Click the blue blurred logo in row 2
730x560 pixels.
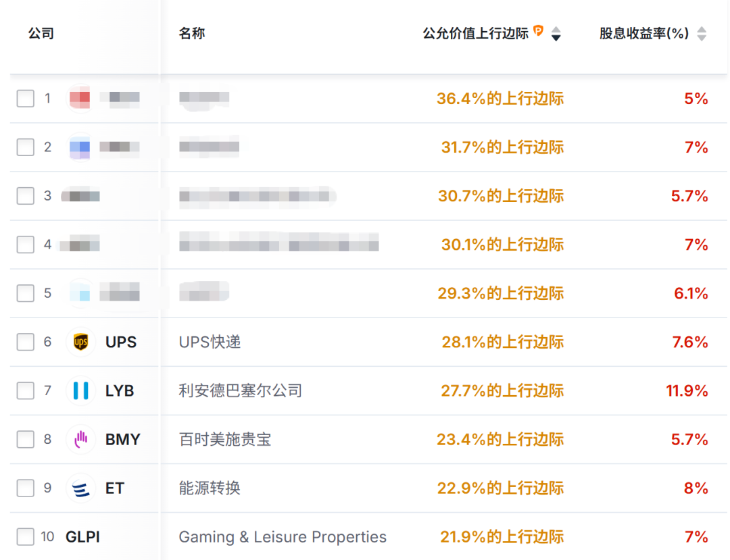(x=80, y=147)
